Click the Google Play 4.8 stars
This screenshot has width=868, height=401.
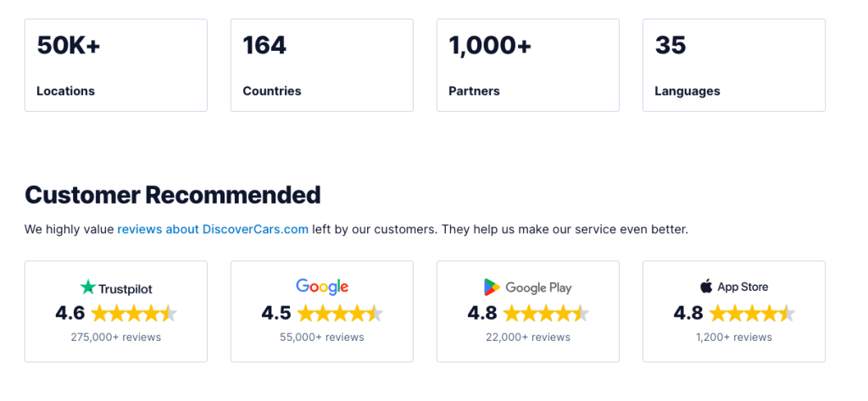546,314
